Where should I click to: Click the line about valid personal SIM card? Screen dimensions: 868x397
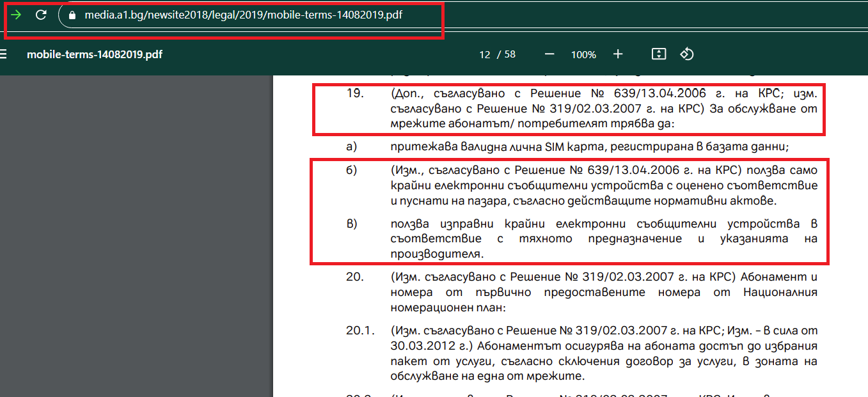coord(588,147)
